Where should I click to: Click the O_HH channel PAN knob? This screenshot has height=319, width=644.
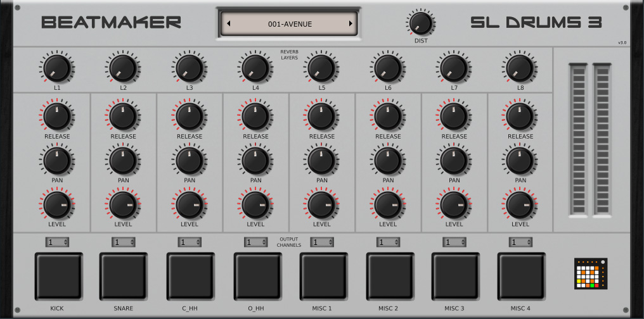pos(255,160)
